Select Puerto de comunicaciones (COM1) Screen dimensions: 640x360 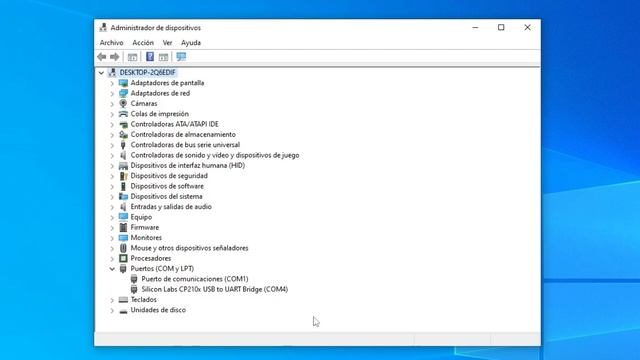[195, 279]
